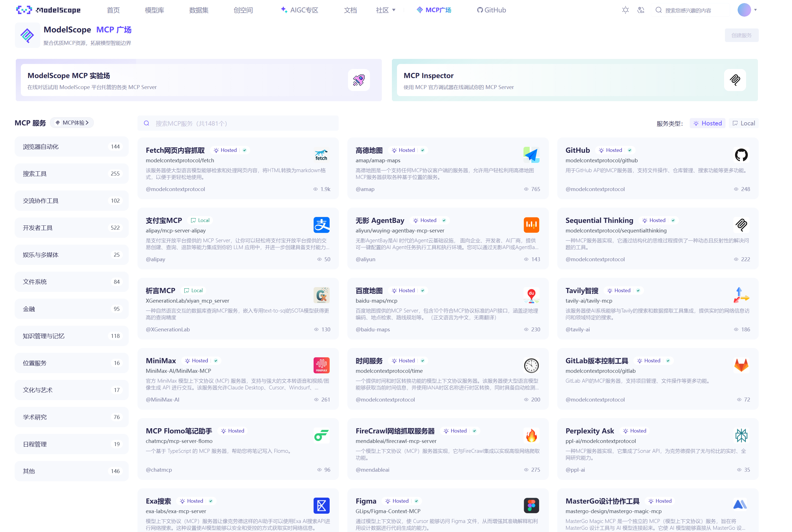Click the MCP Inspector logo icon
This screenshot has height=532, width=792.
pyautogui.click(x=735, y=80)
